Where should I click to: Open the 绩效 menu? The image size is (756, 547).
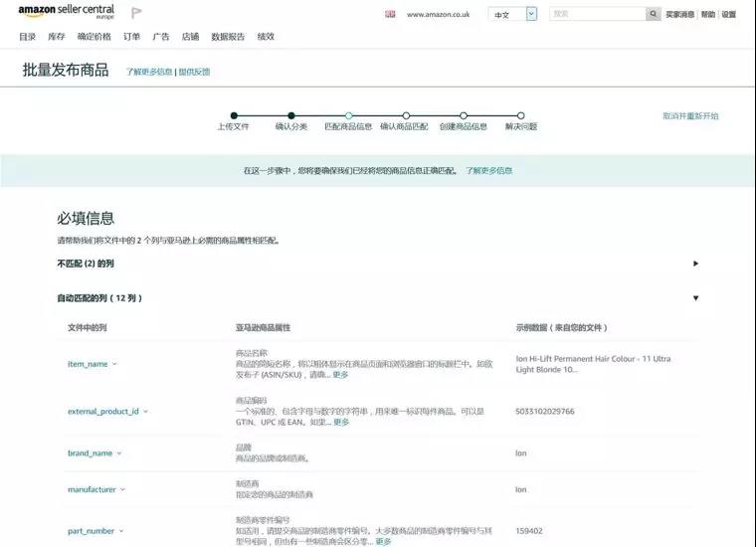point(266,37)
